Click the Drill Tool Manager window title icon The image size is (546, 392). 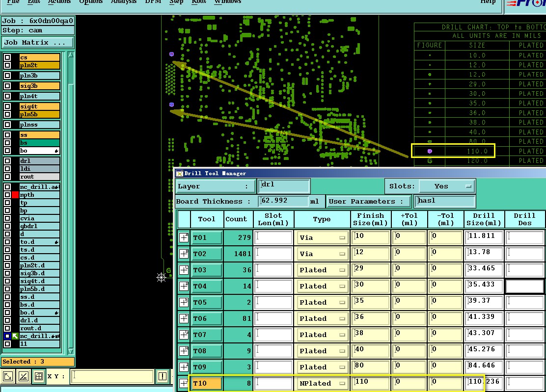coord(179,173)
